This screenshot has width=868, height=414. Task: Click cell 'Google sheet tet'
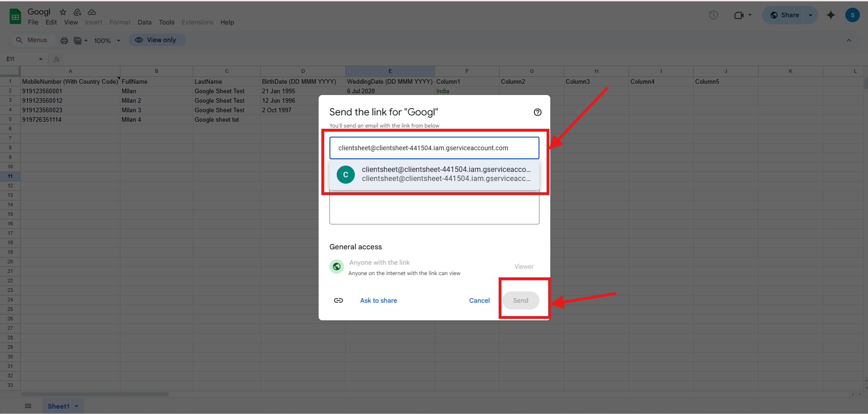(227, 119)
